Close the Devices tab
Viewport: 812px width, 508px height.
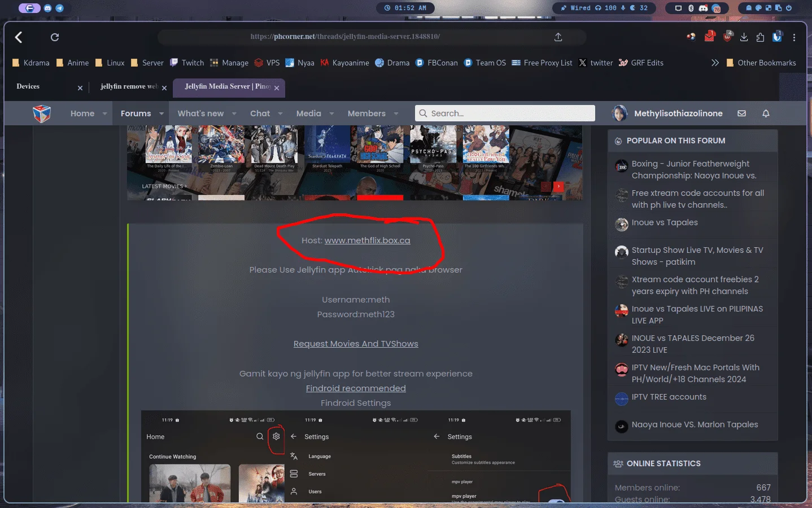pos(80,88)
